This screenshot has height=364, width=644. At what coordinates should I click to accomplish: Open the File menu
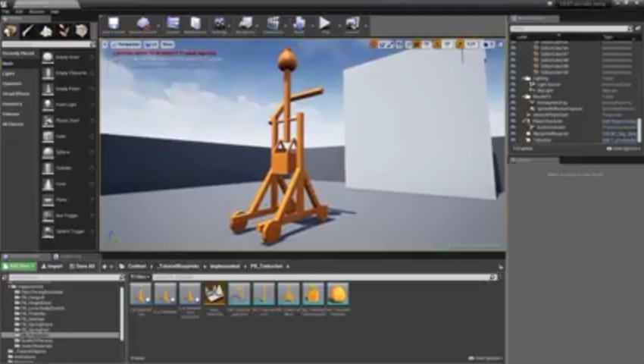(x=6, y=12)
